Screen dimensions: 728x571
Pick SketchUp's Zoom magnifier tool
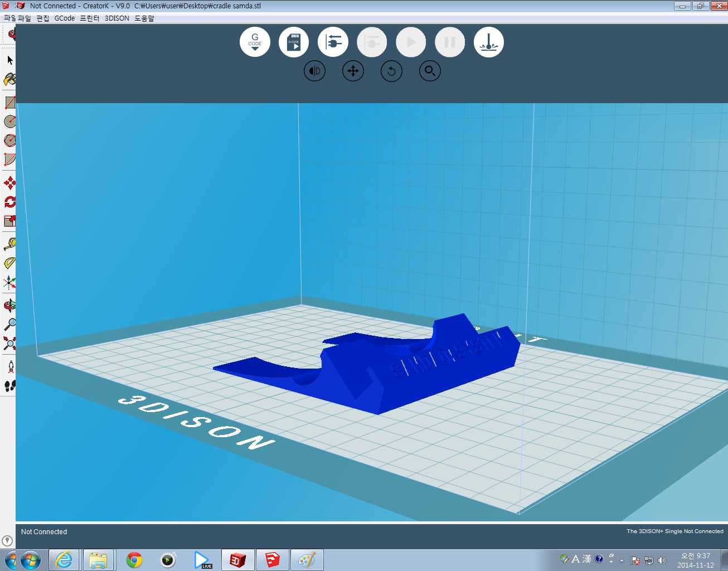(10, 324)
